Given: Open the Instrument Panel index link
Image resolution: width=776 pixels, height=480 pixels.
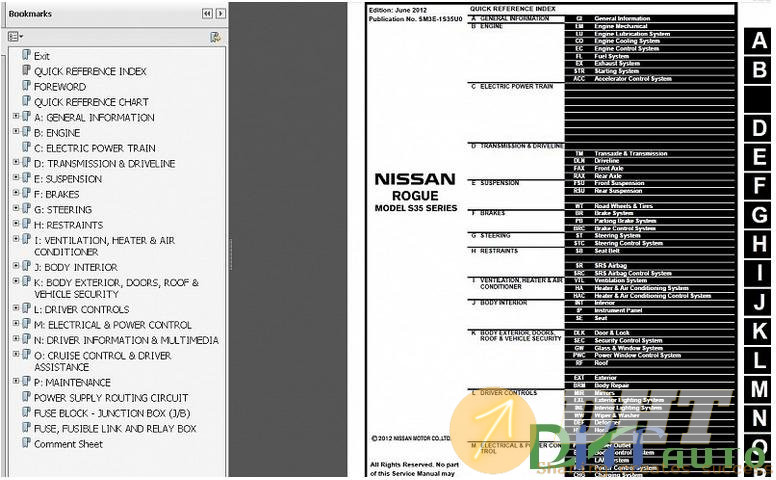Looking at the screenshot, I should tap(618, 310).
